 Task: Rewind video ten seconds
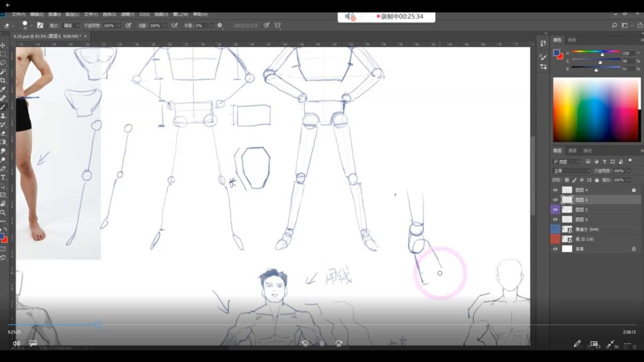[x=305, y=344]
